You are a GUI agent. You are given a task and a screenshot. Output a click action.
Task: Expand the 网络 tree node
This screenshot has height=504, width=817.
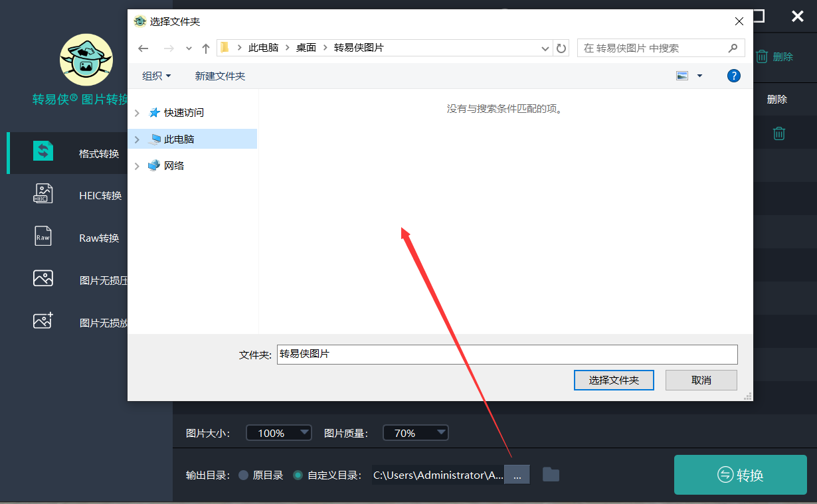(x=137, y=166)
